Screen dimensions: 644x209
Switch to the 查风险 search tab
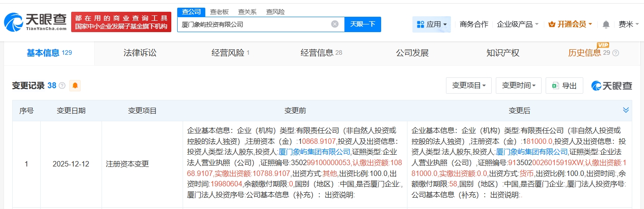pyautogui.click(x=275, y=12)
